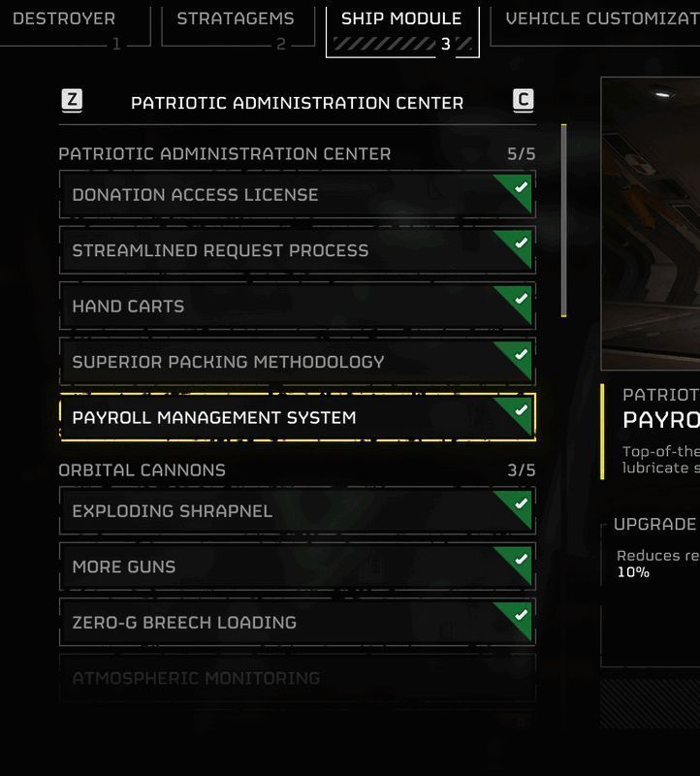This screenshot has width=700, height=776.
Task: Click Zero-G Breech Loading checkmark
Action: click(x=521, y=616)
